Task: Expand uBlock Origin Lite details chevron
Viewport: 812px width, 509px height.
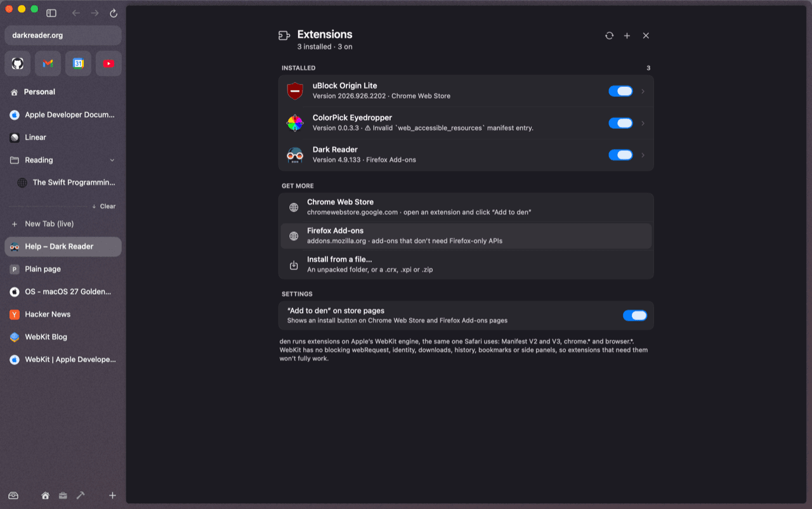Action: pyautogui.click(x=643, y=91)
